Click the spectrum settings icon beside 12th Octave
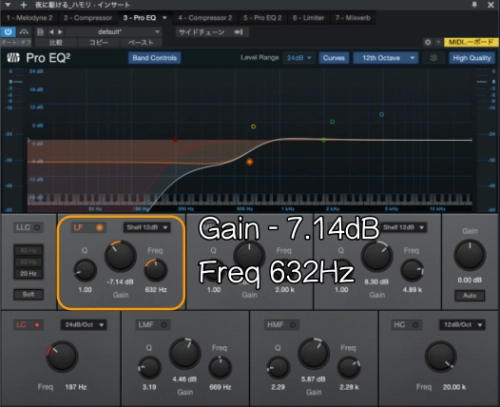This screenshot has width=500, height=407. (x=433, y=58)
